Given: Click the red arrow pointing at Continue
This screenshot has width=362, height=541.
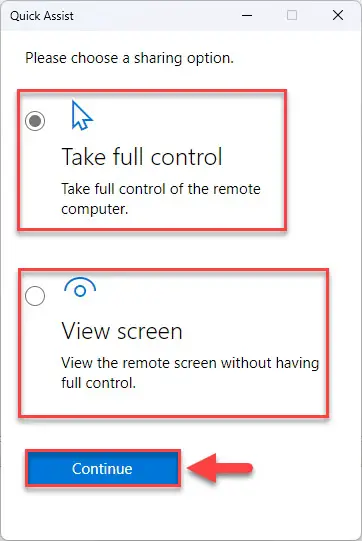Looking at the screenshot, I should (220, 468).
